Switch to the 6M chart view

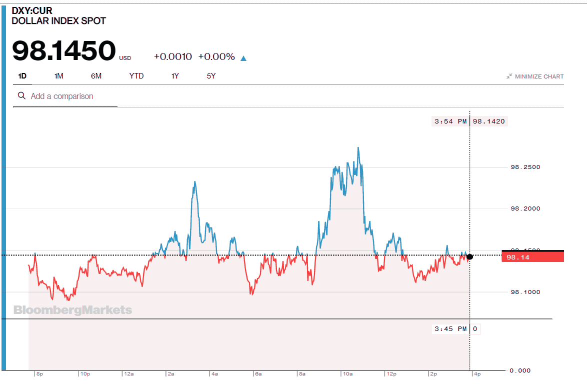coord(96,75)
